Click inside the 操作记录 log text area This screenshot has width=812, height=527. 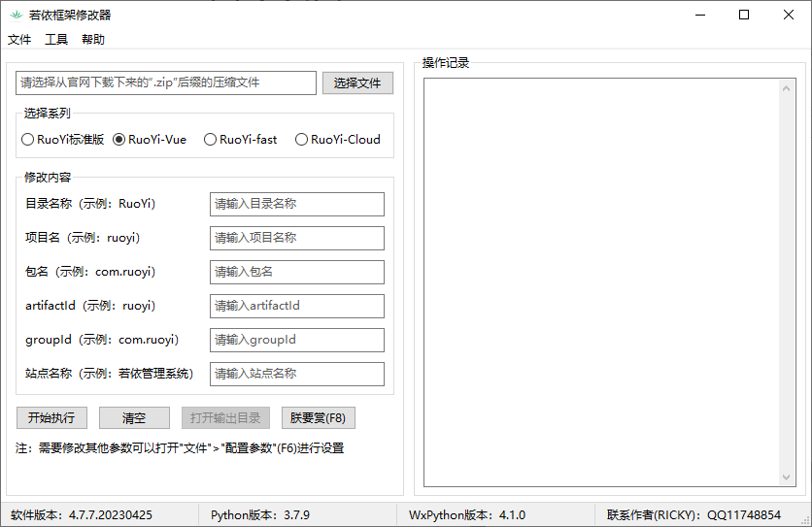pyautogui.click(x=602, y=282)
